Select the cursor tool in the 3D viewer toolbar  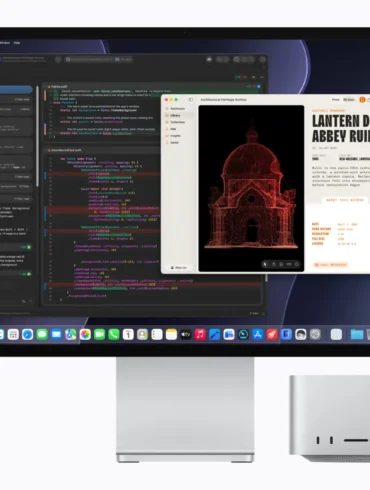point(265,264)
